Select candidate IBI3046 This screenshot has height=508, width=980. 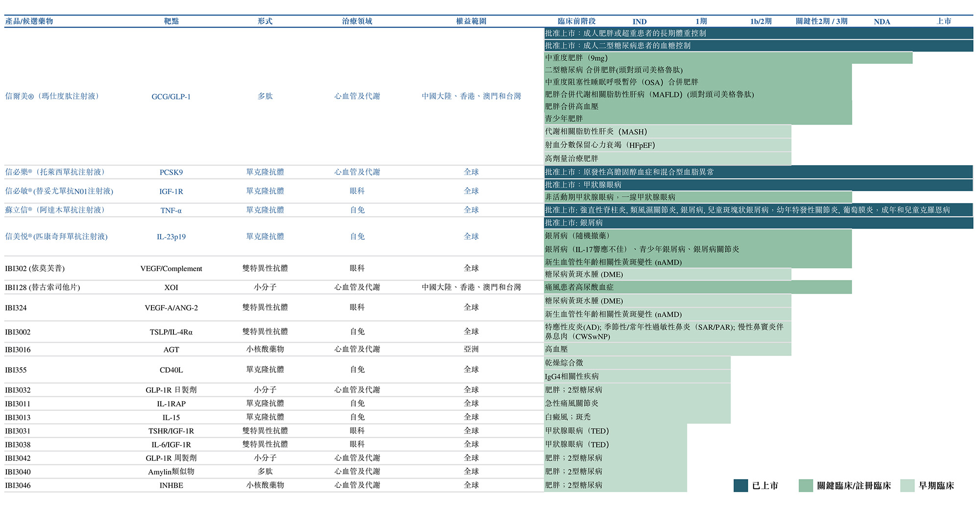pyautogui.click(x=18, y=485)
